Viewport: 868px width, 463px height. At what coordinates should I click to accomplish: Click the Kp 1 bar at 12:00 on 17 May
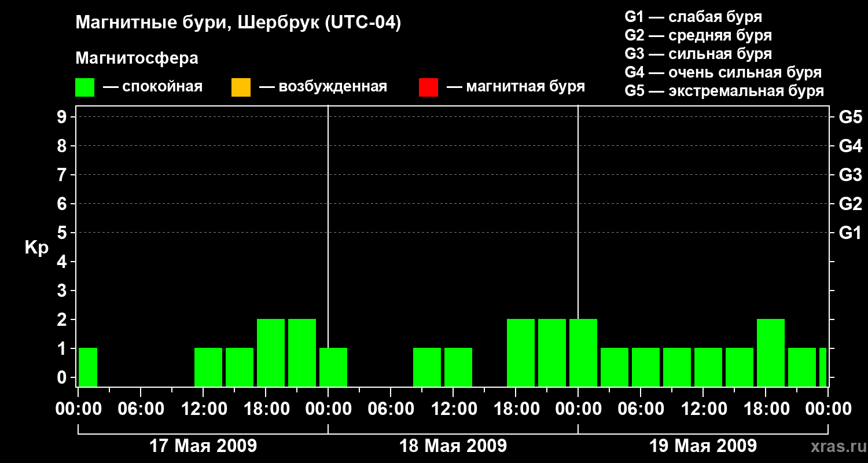point(208,367)
